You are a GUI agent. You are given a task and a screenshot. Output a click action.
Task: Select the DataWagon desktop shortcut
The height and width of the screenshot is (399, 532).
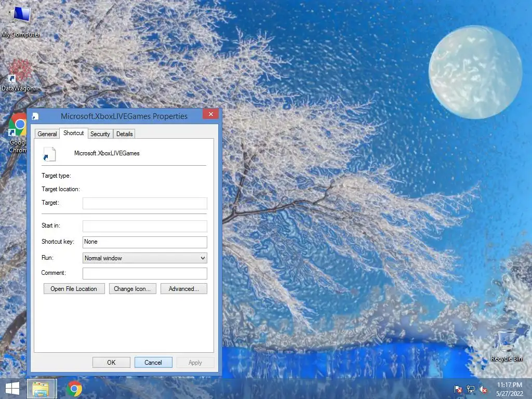(20, 76)
